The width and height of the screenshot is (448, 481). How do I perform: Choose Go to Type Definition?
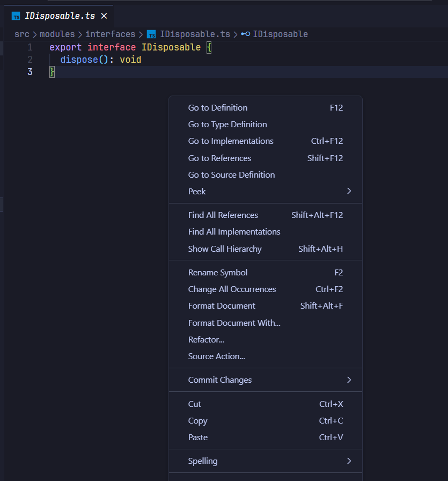[266, 124]
